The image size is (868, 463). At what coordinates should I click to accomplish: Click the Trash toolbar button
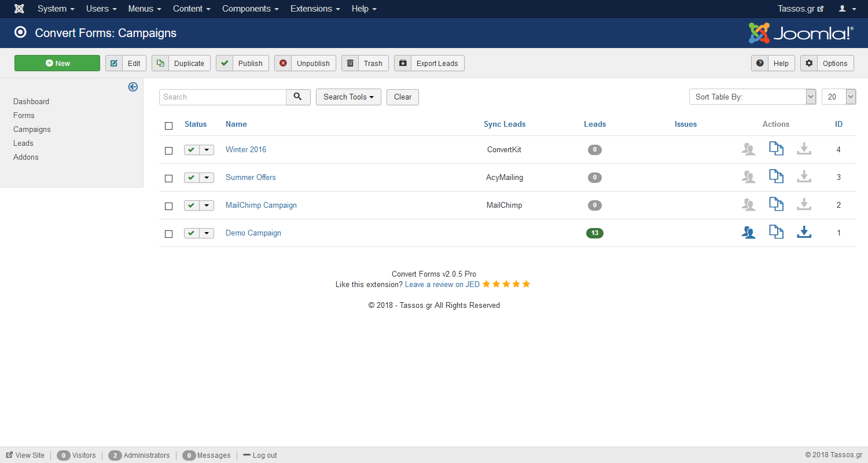(x=365, y=63)
